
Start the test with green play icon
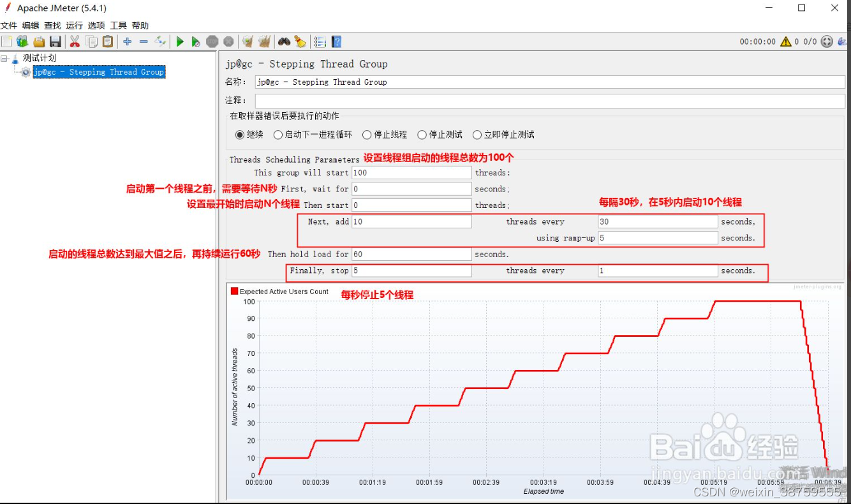180,41
